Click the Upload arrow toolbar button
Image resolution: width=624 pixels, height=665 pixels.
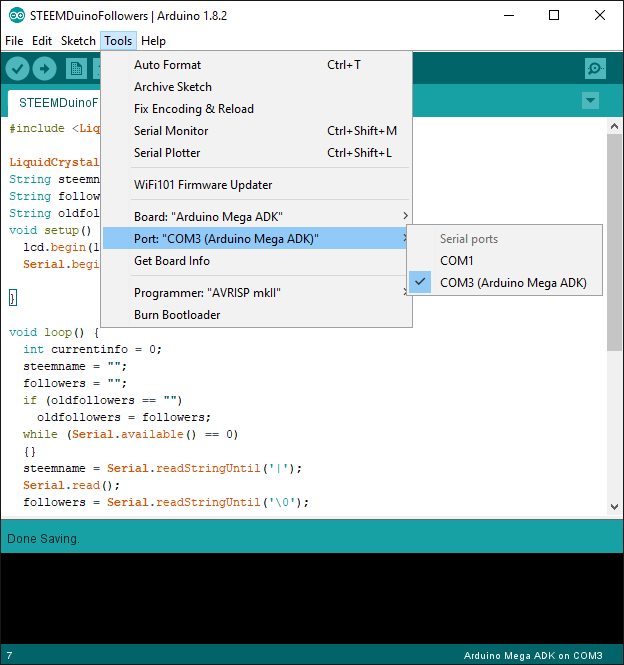(45, 69)
